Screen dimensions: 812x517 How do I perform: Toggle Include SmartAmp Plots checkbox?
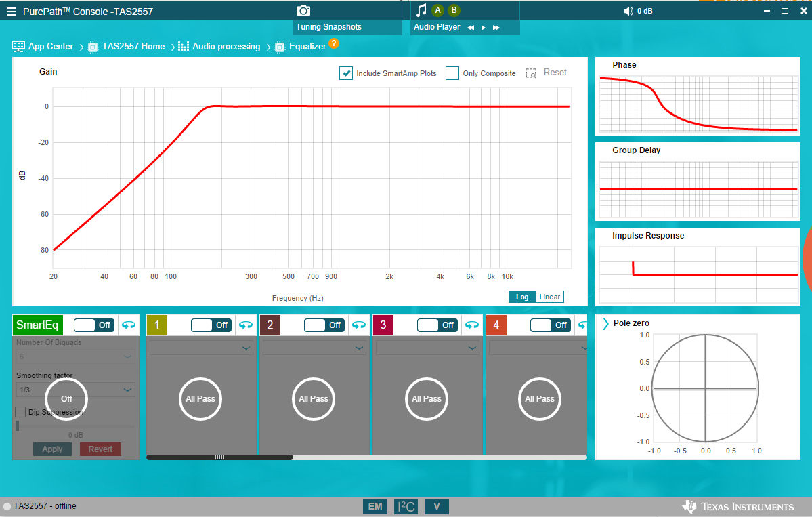(346, 73)
